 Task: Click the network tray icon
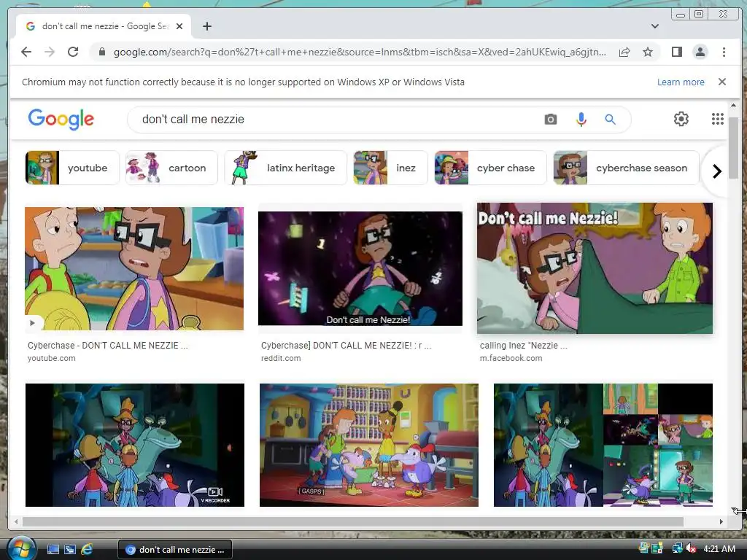click(676, 548)
